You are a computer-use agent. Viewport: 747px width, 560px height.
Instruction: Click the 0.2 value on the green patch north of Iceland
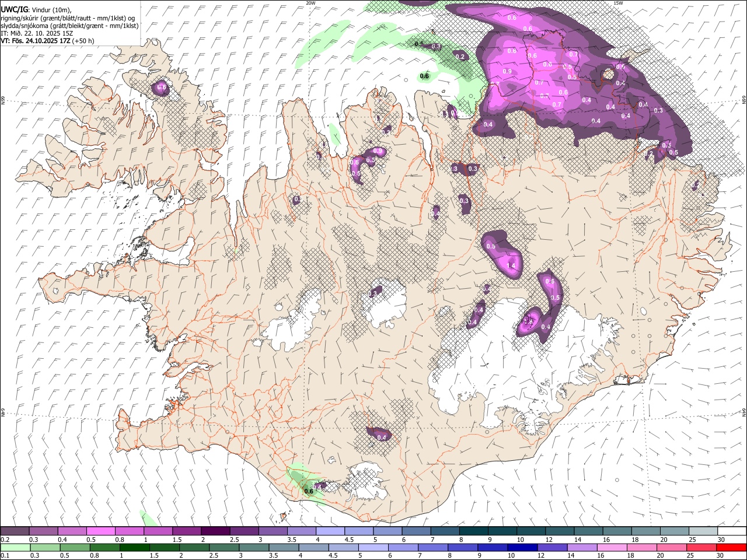[460, 57]
